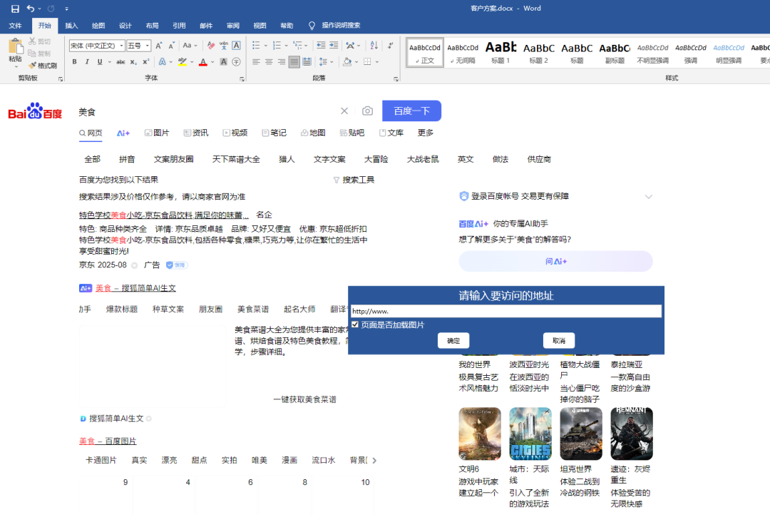This screenshot has width=770, height=532.
Task: Click the Redo arrow icon
Action: (51, 9)
